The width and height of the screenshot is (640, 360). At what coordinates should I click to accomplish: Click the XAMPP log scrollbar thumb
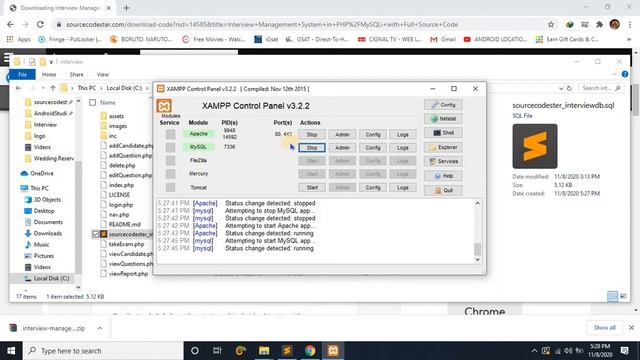point(477,249)
